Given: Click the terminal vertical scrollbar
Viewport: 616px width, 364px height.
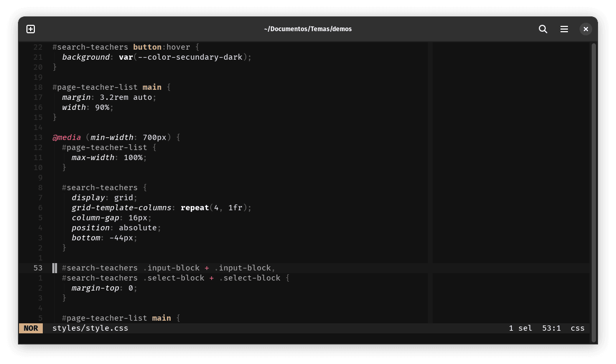Looking at the screenshot, I should pos(593,190).
